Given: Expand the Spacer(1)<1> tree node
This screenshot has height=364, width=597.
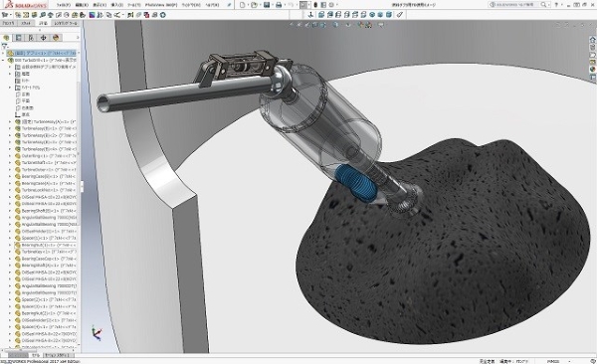Looking at the screenshot, I should pos(10,238).
